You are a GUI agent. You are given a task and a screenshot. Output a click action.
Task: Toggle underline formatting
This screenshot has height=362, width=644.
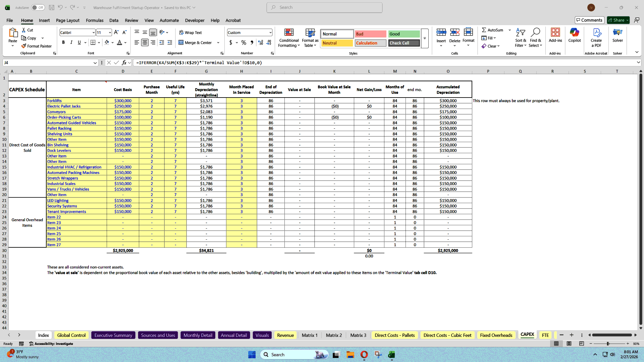[79, 43]
